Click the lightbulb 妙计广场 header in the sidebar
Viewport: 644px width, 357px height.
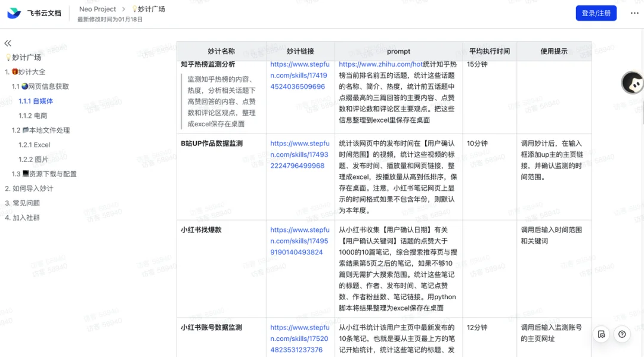[24, 57]
